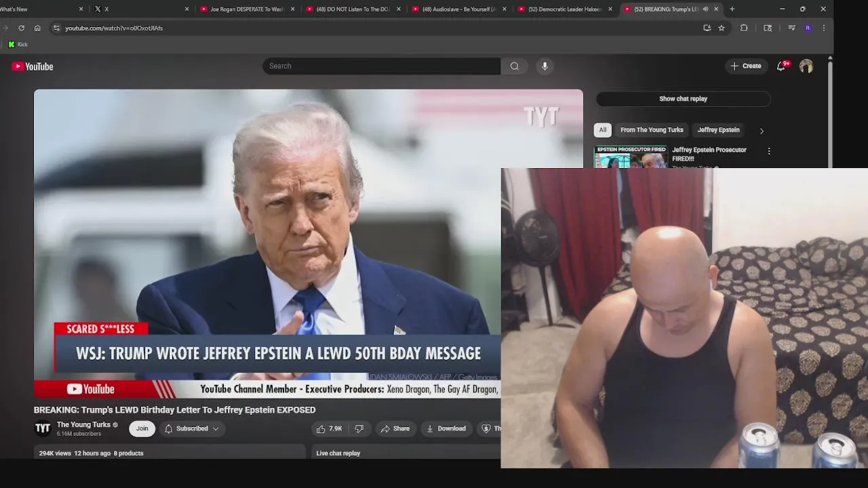Switch to the What's New tab
The width and height of the screenshot is (868, 488).
[41, 9]
